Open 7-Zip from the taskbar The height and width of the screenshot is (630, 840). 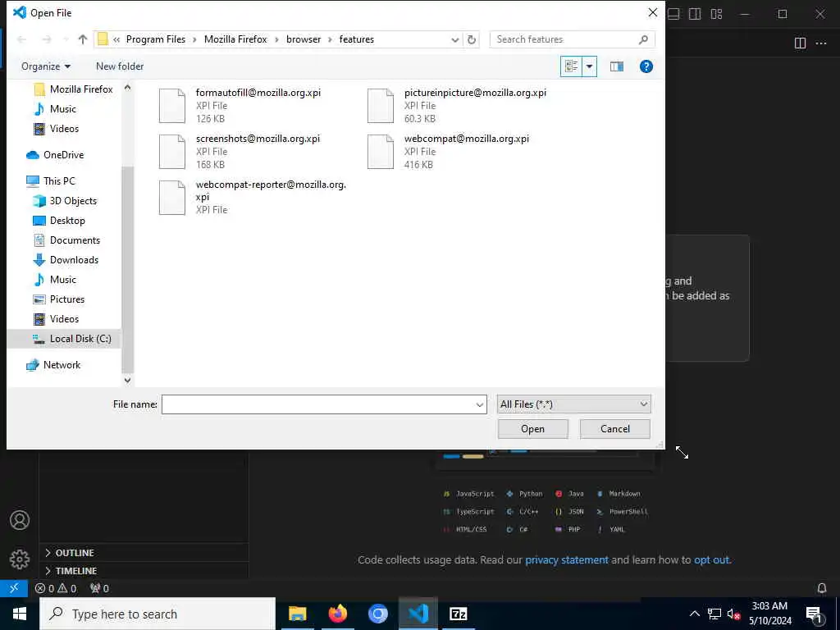pyautogui.click(x=458, y=614)
